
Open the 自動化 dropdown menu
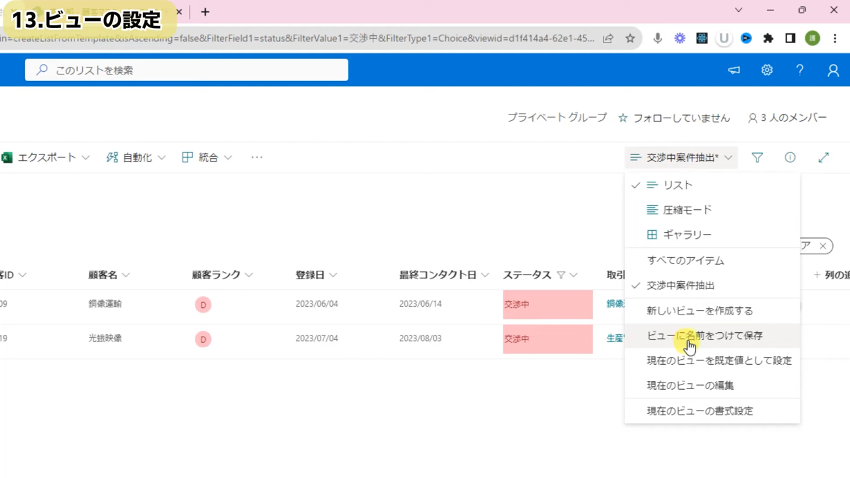click(137, 158)
